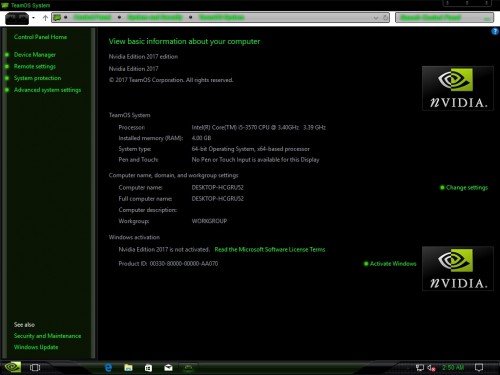Select the Product ID 00330-80000-00000-AA070
Image resolution: width=500 pixels, height=375 pixels.
(x=168, y=264)
